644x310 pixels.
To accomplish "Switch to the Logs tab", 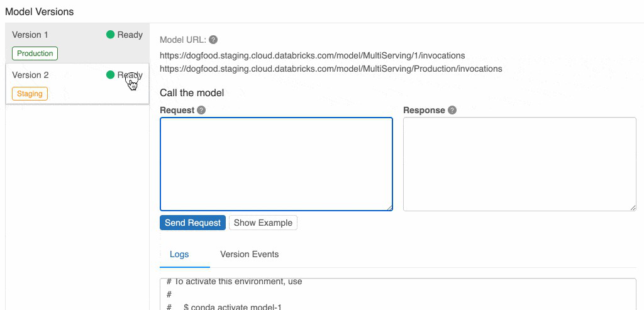I will tap(179, 255).
